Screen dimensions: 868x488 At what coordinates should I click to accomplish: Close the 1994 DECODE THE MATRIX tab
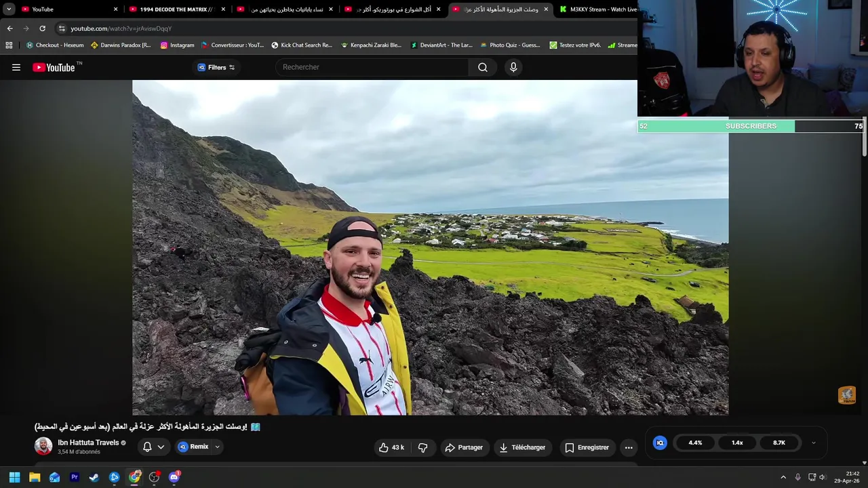pyautogui.click(x=223, y=9)
